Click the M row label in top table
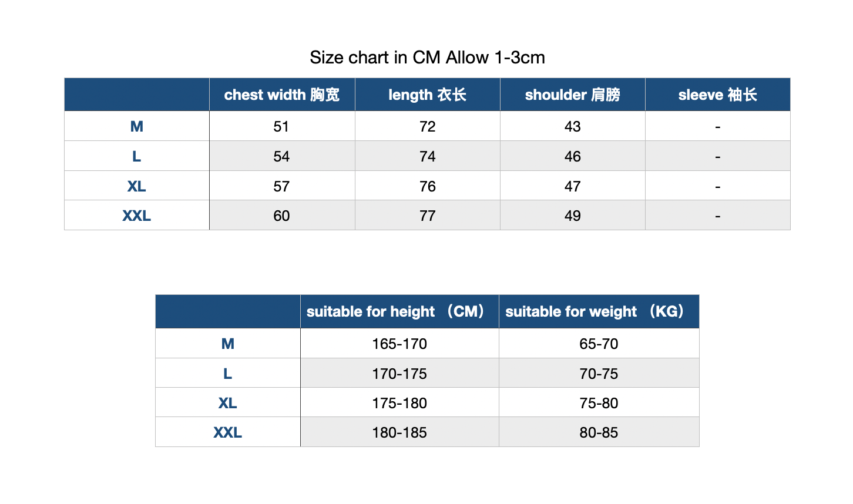The image size is (853, 504). click(137, 126)
